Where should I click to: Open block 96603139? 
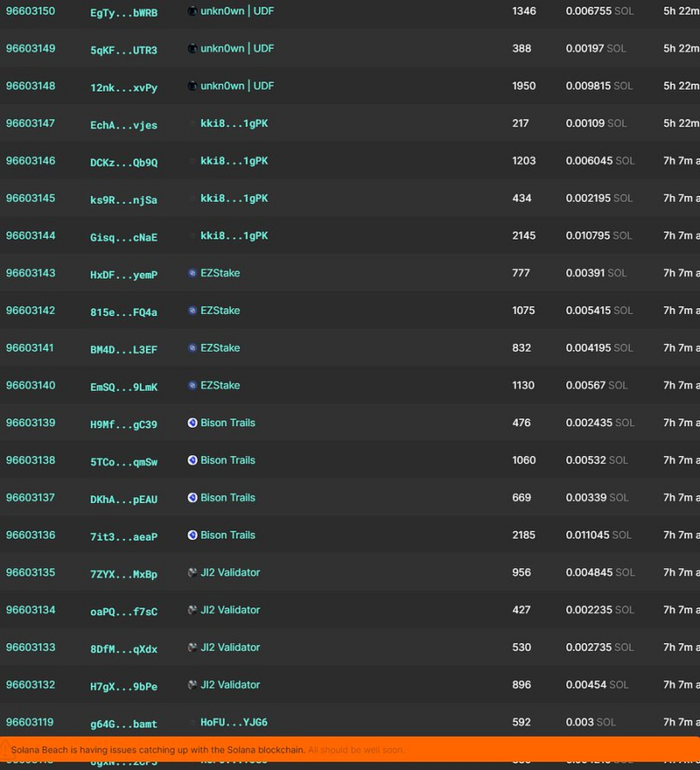tap(31, 423)
